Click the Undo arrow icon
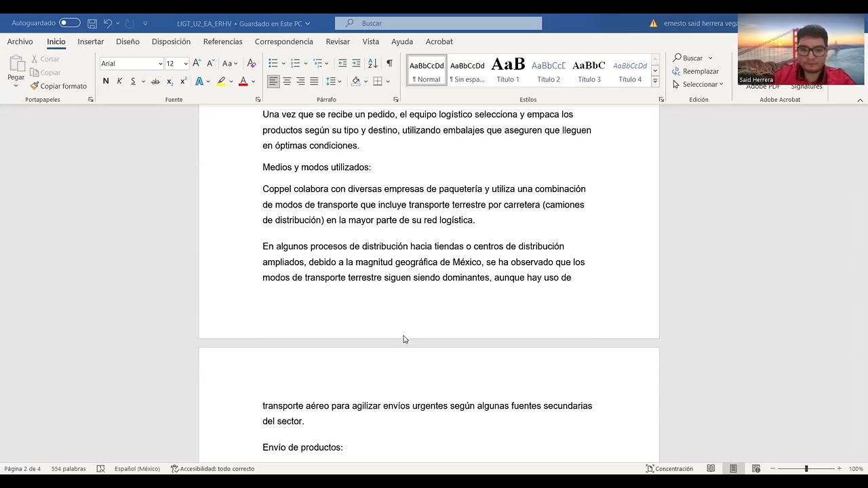Screen dimensions: 868x488 pyautogui.click(x=107, y=23)
